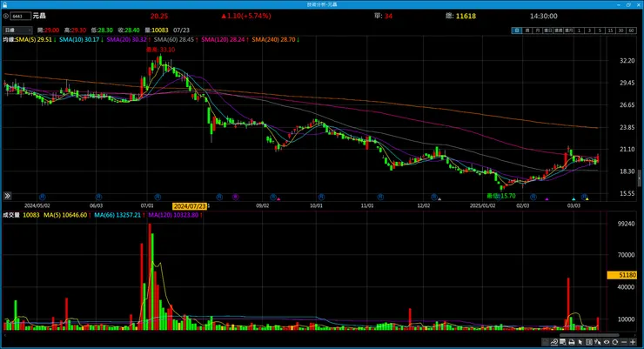Switch to the 1-minute period button
This screenshot has width=644, height=349.
click(x=579, y=30)
